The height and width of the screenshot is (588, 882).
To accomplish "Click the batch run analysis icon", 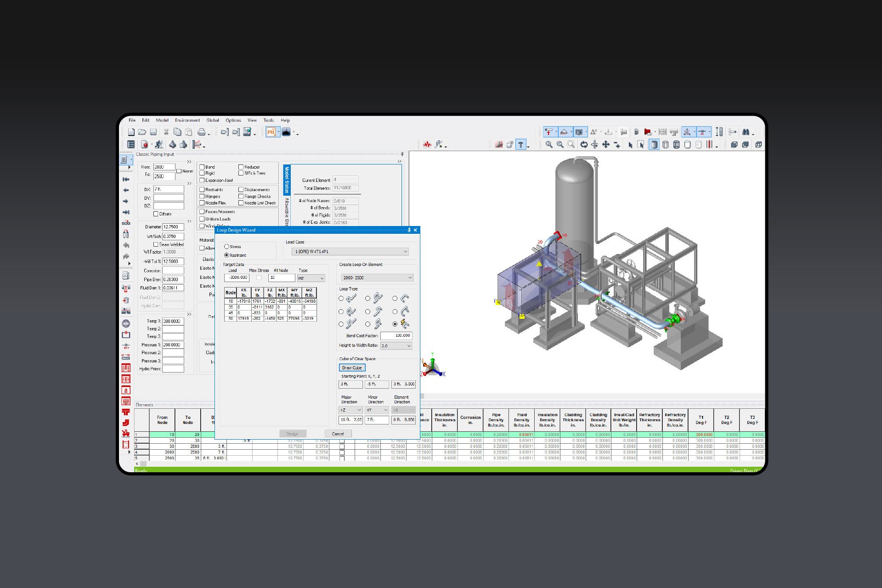I will (x=158, y=144).
